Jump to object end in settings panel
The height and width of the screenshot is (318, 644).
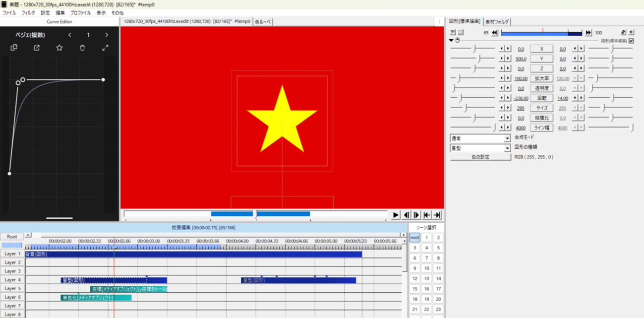(x=588, y=32)
